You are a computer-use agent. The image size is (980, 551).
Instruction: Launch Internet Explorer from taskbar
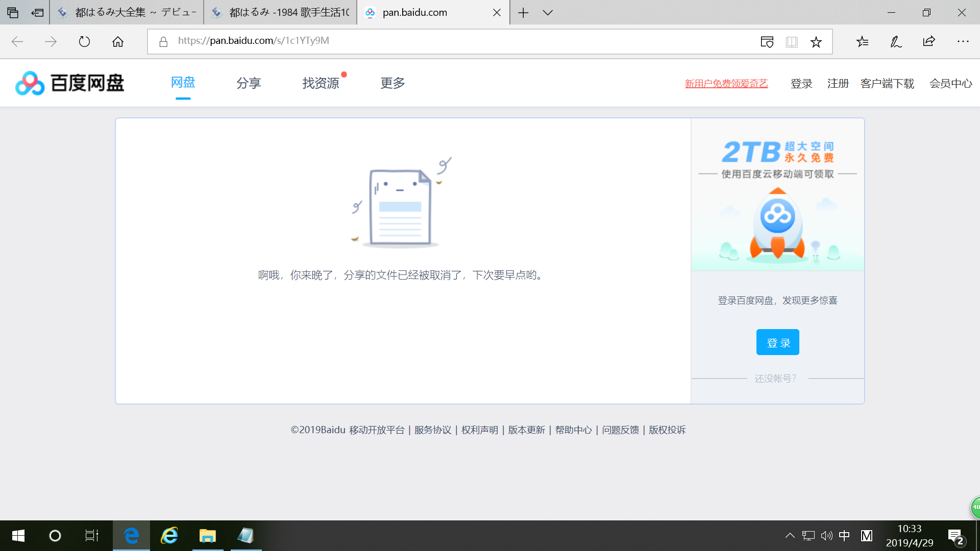click(x=169, y=536)
